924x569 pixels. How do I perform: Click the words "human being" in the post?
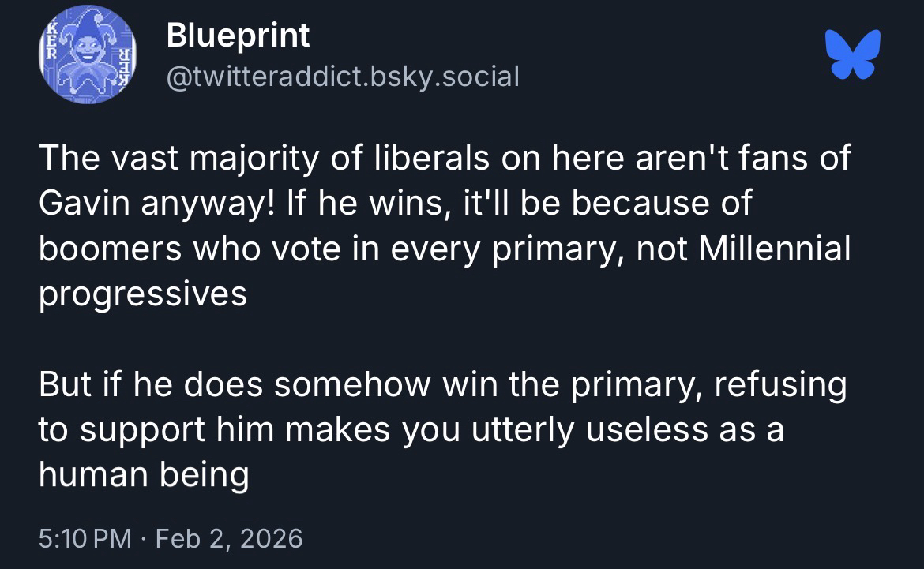pyautogui.click(x=144, y=476)
